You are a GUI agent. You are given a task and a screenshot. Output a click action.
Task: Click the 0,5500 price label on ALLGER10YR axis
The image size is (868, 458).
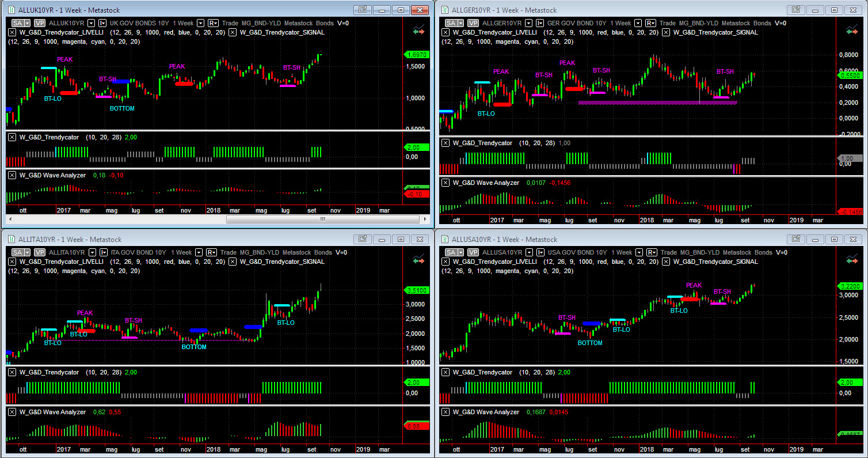851,75
